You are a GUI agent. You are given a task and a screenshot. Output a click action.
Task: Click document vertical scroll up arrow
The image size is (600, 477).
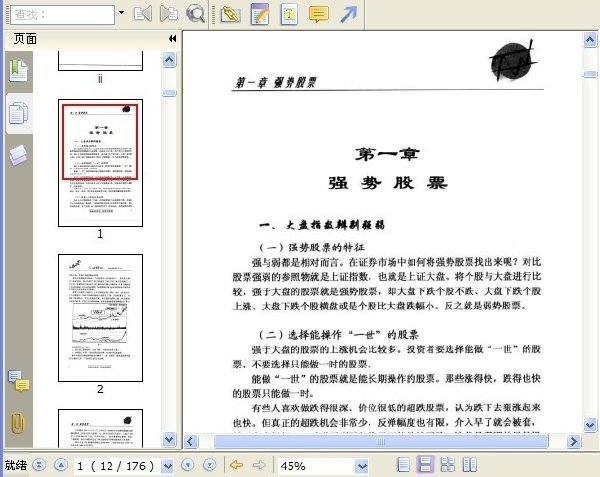tap(590, 40)
